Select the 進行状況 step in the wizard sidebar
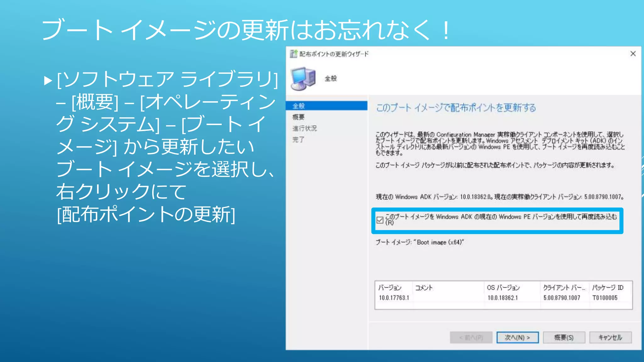The image size is (644, 362). [x=304, y=128]
